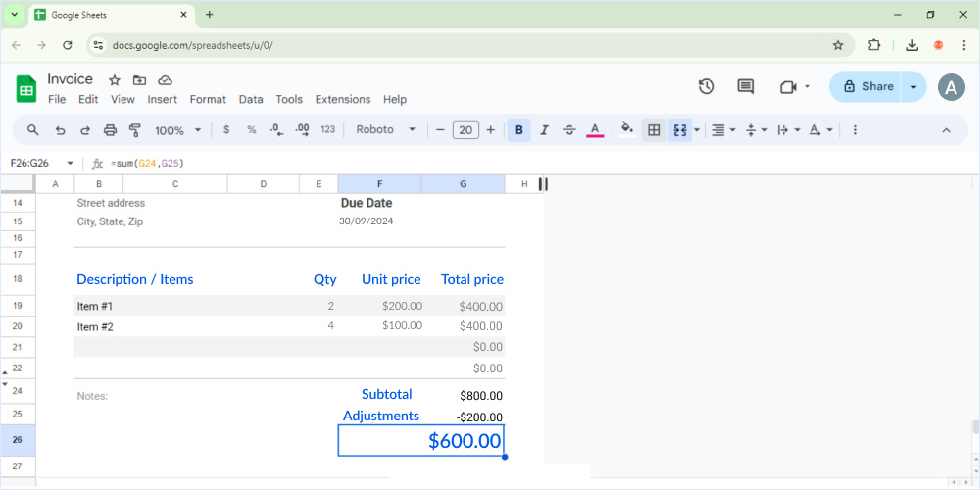Image resolution: width=980 pixels, height=490 pixels.
Task: Click the Share button
Action: 866,87
